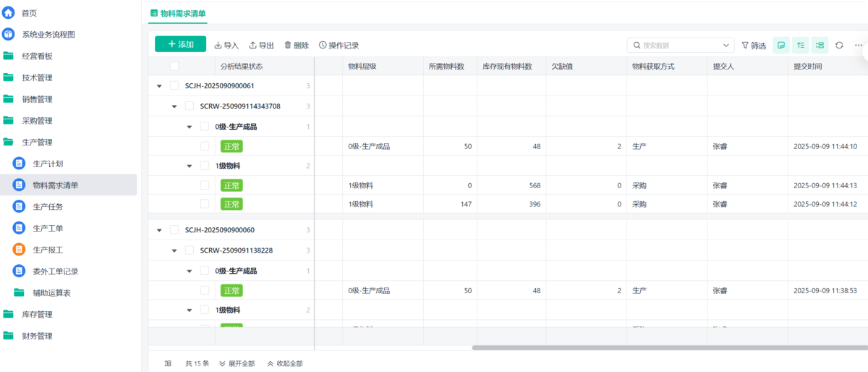Check the row with 11:44:13 timestamp
Image resolution: width=868 pixels, height=372 pixels.
click(x=205, y=185)
